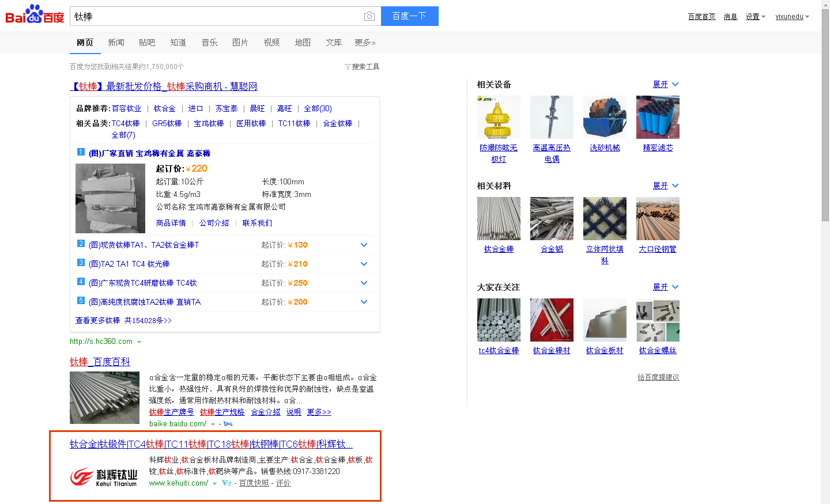The image size is (830, 504).
Task: Expand listing 广东现货TC4研磨钛棒 arrow
Action: 364,283
